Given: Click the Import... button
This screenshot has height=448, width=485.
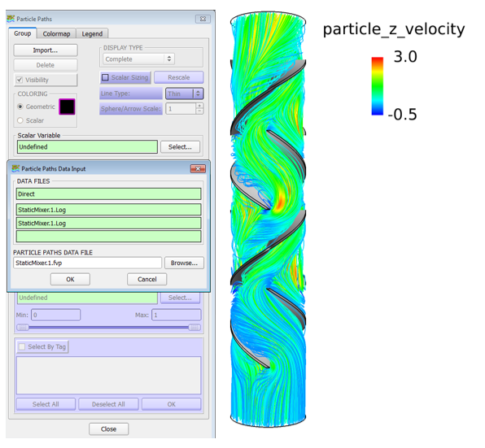Looking at the screenshot, I should [x=46, y=50].
